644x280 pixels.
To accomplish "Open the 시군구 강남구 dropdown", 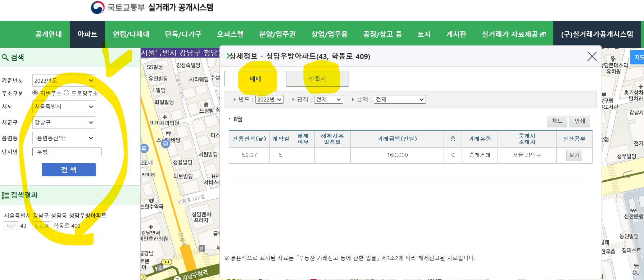I will (64, 122).
